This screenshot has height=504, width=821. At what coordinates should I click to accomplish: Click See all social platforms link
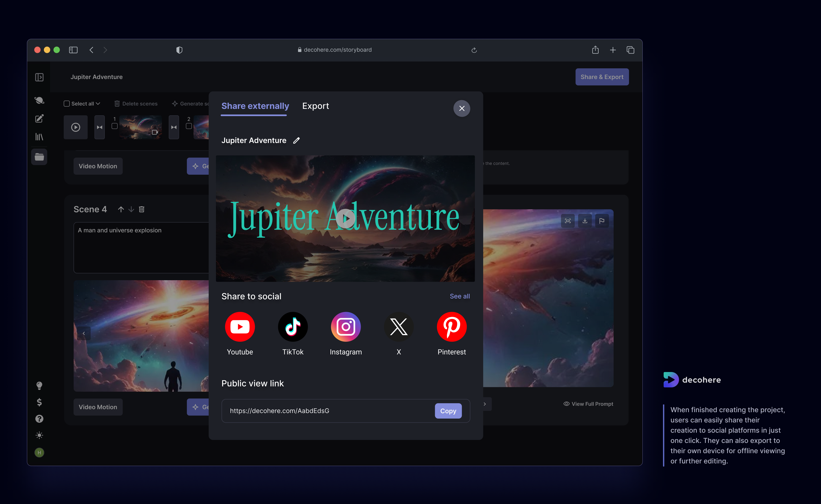point(459,296)
